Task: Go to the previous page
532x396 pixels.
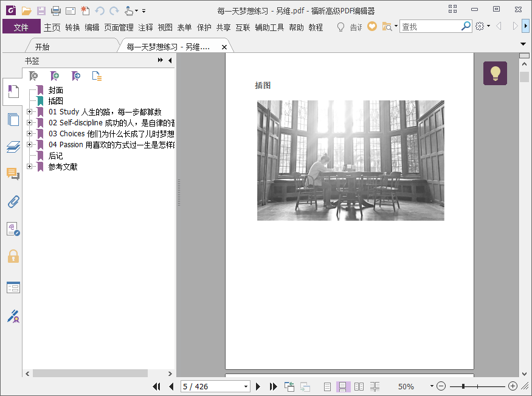Action: coord(171,386)
